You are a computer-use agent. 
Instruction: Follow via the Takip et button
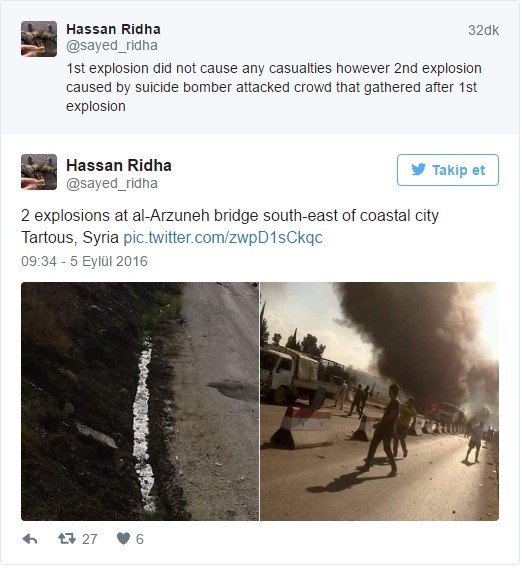click(x=448, y=170)
